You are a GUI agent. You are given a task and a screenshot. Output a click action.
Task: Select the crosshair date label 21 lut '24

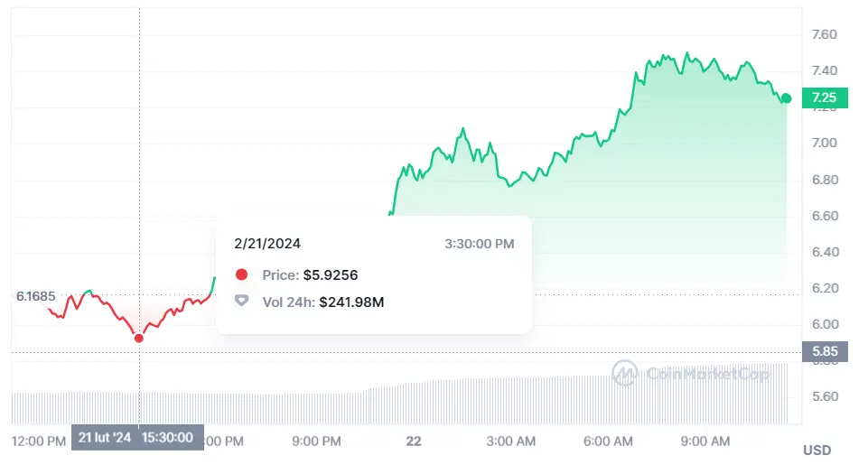105,437
